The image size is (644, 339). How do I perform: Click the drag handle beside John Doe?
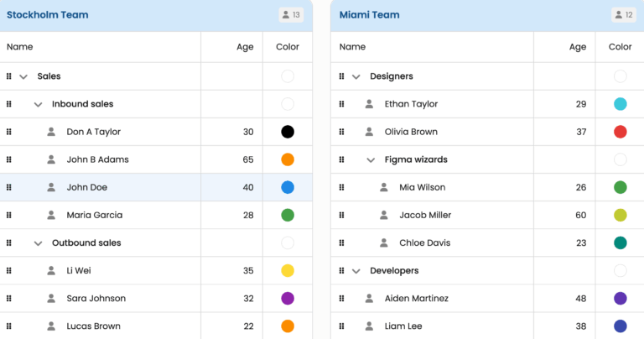tap(9, 187)
